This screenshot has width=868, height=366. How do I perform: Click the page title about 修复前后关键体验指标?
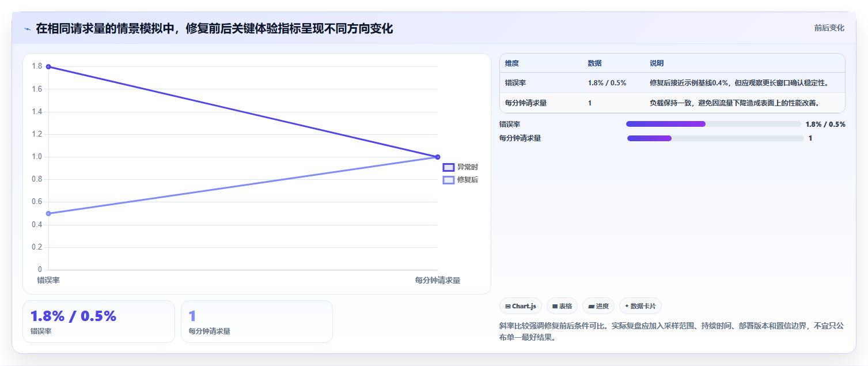click(214, 28)
